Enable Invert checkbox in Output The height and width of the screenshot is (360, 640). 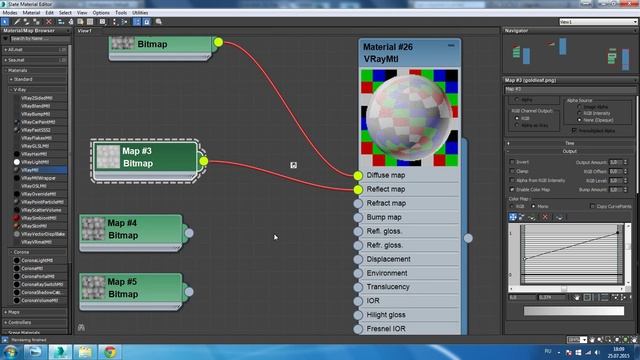(x=512, y=162)
